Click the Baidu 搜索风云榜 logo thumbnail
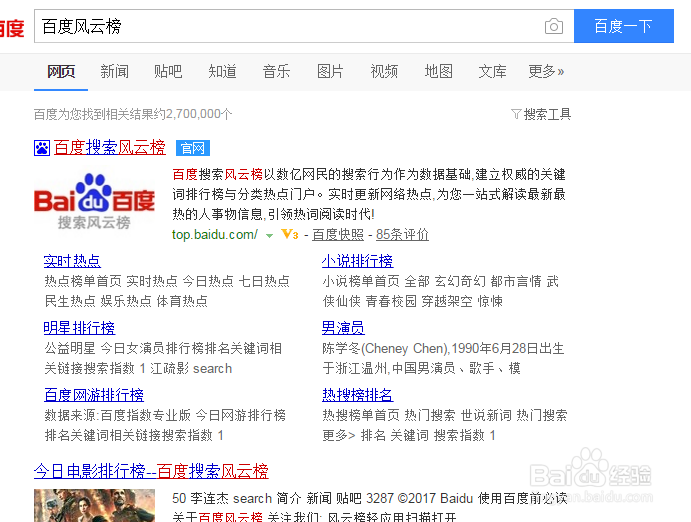This screenshot has width=691, height=522. click(94, 201)
